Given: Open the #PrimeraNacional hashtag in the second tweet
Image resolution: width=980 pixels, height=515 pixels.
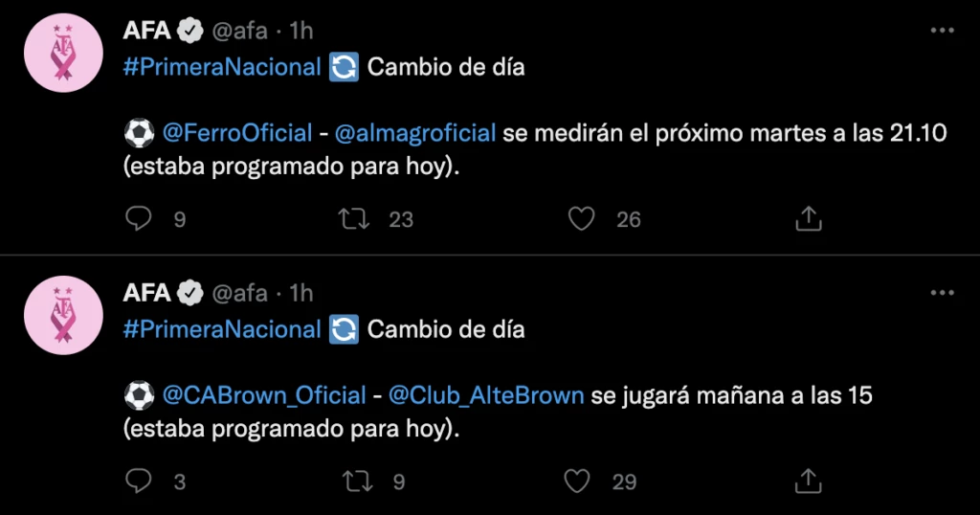Looking at the screenshot, I should pyautogui.click(x=222, y=329).
